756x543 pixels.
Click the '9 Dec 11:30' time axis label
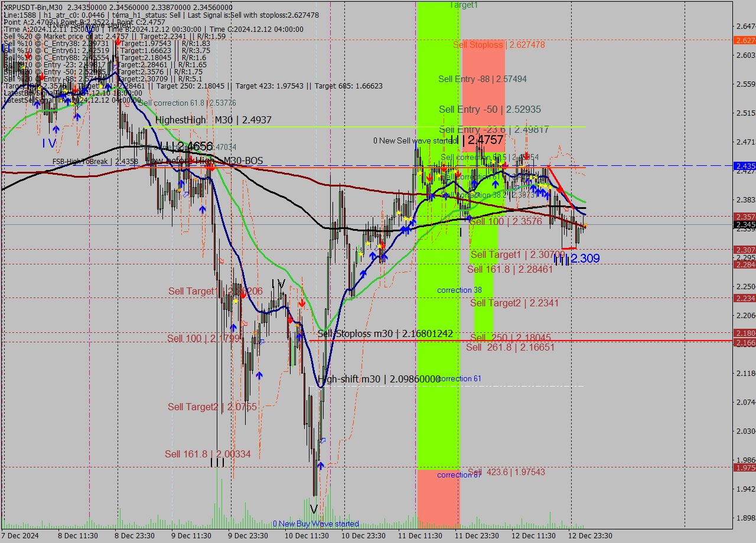pyautogui.click(x=191, y=536)
